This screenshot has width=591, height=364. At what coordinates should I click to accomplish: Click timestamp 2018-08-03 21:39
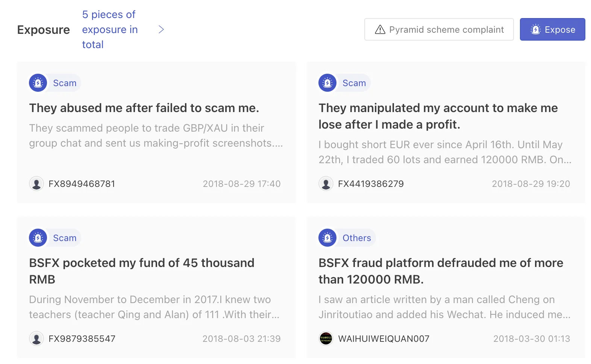click(x=242, y=339)
